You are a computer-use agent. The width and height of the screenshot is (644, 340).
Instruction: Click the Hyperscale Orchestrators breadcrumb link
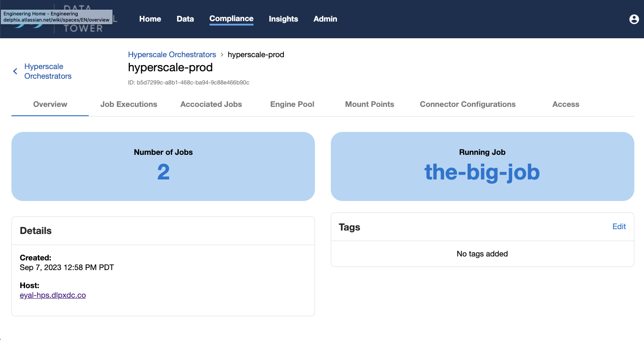coord(172,54)
